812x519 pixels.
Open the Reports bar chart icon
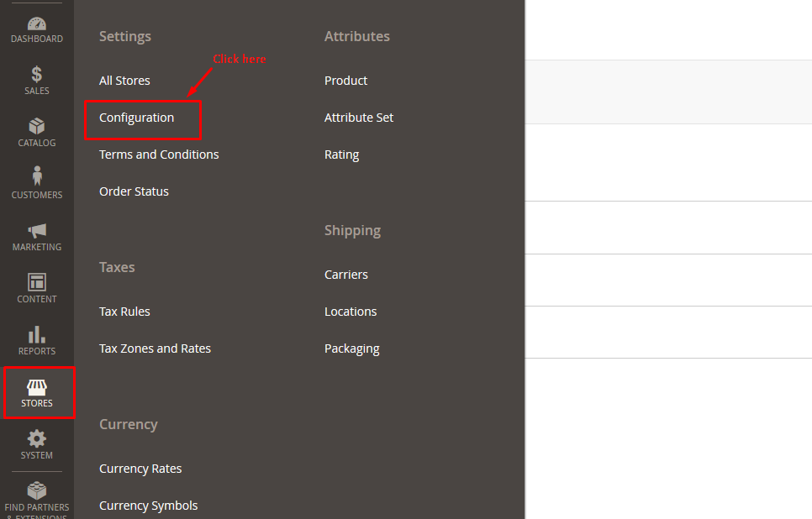(x=37, y=334)
